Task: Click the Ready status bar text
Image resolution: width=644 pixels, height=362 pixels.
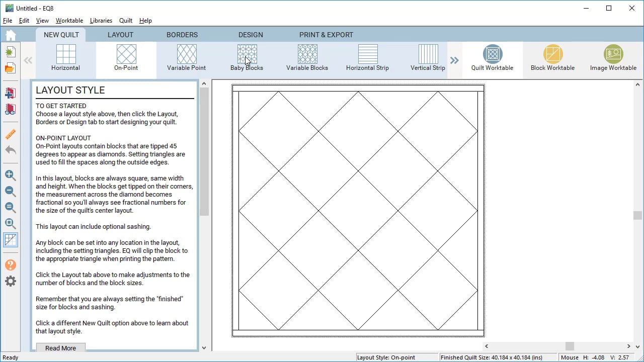Action: [x=11, y=357]
